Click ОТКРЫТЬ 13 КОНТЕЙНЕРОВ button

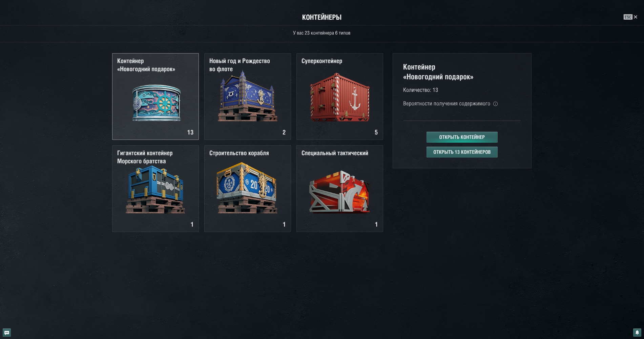[x=462, y=152]
